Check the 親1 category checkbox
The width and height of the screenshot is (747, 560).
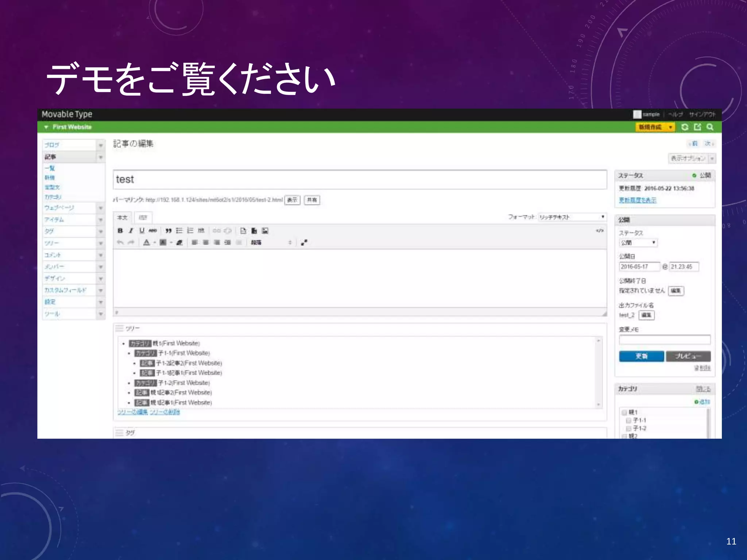tap(624, 412)
